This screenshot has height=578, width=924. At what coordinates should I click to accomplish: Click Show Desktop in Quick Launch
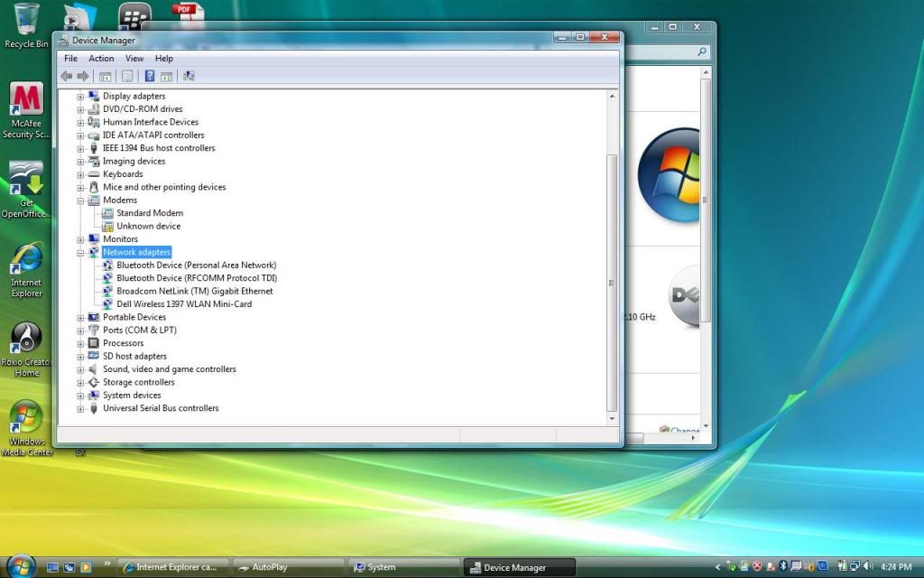pyautogui.click(x=52, y=567)
